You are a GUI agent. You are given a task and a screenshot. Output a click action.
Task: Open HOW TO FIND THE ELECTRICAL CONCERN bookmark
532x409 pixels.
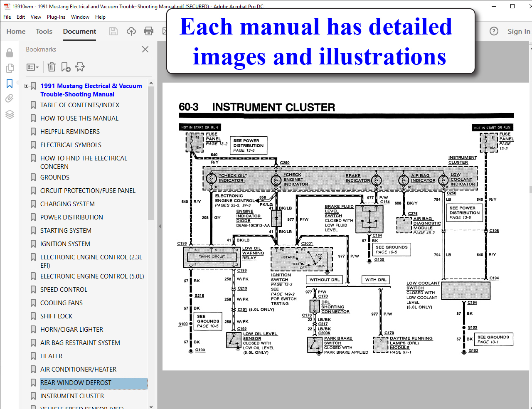(x=84, y=163)
